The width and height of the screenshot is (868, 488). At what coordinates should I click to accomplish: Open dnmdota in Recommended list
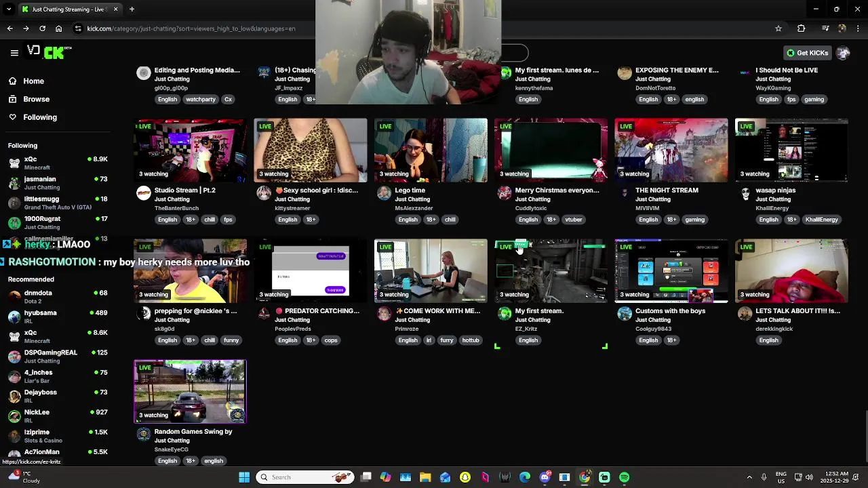click(x=58, y=297)
